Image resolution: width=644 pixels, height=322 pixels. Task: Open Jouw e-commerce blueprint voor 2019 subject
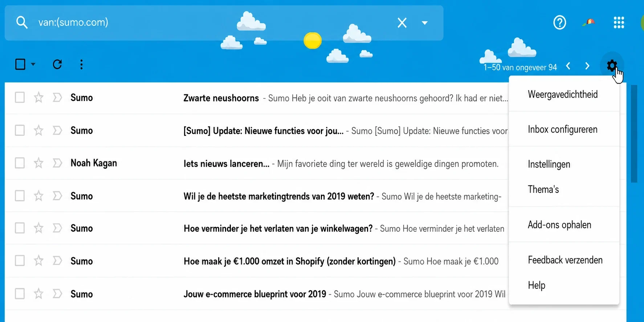click(x=255, y=294)
